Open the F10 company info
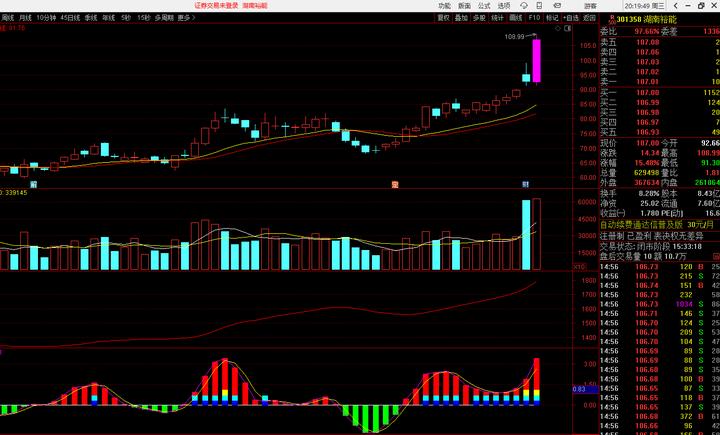Screen dimensions: 720x435 (534, 17)
